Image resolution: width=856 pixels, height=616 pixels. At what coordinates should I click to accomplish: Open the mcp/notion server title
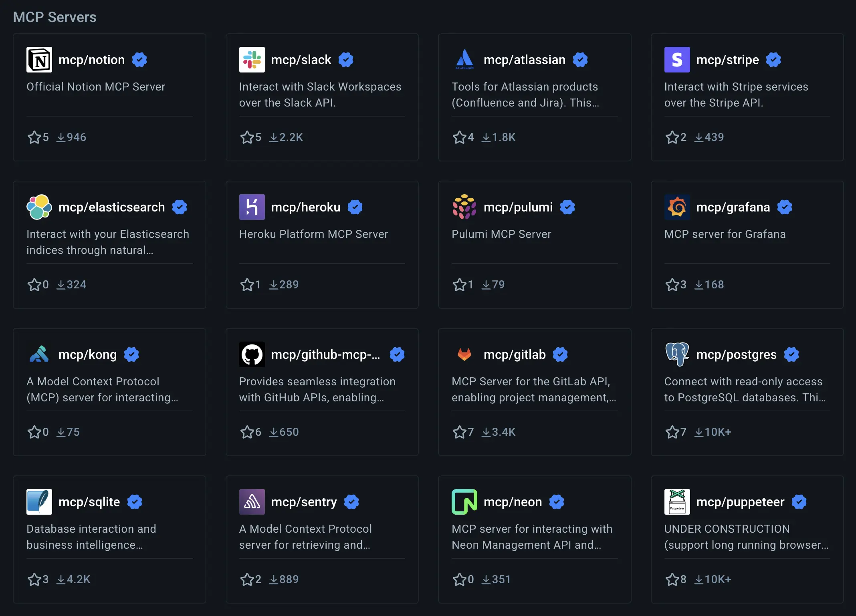click(x=92, y=60)
